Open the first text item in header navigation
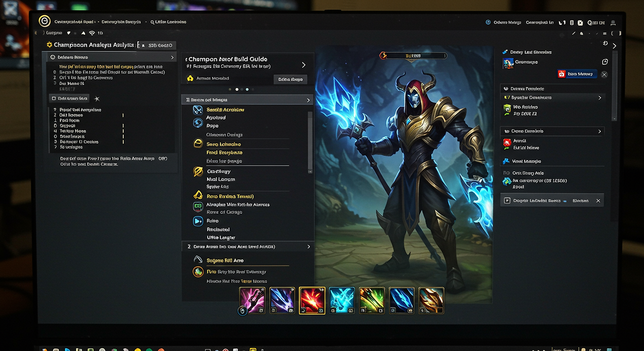This screenshot has width=644, height=351. click(x=74, y=22)
